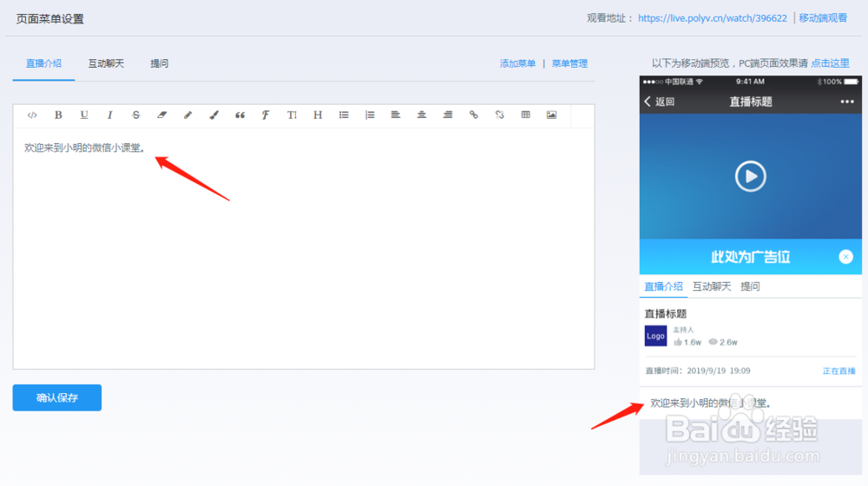Image resolution: width=868 pixels, height=486 pixels.
Task: Align text left
Action: tap(395, 115)
